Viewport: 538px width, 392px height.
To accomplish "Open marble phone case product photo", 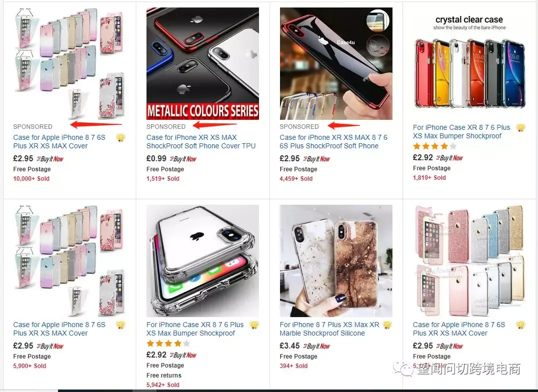I will click(336, 261).
